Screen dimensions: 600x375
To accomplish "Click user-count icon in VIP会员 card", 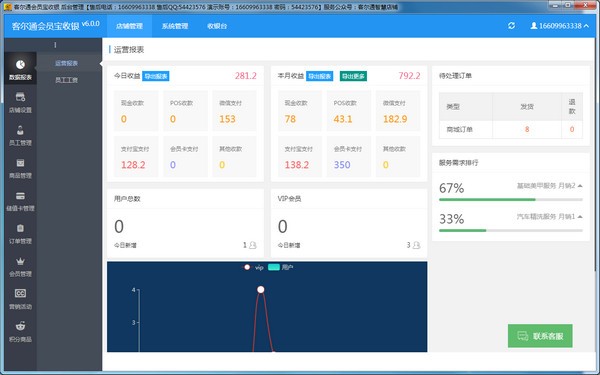I will pos(416,245).
